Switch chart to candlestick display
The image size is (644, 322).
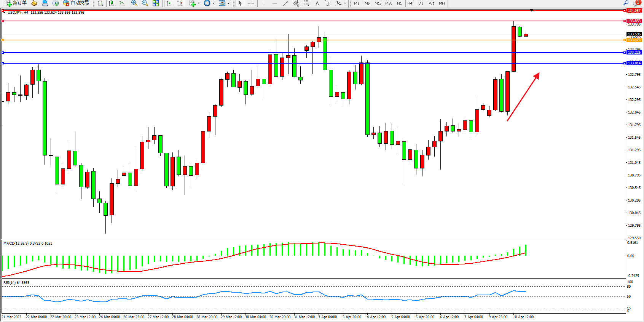[111, 3]
